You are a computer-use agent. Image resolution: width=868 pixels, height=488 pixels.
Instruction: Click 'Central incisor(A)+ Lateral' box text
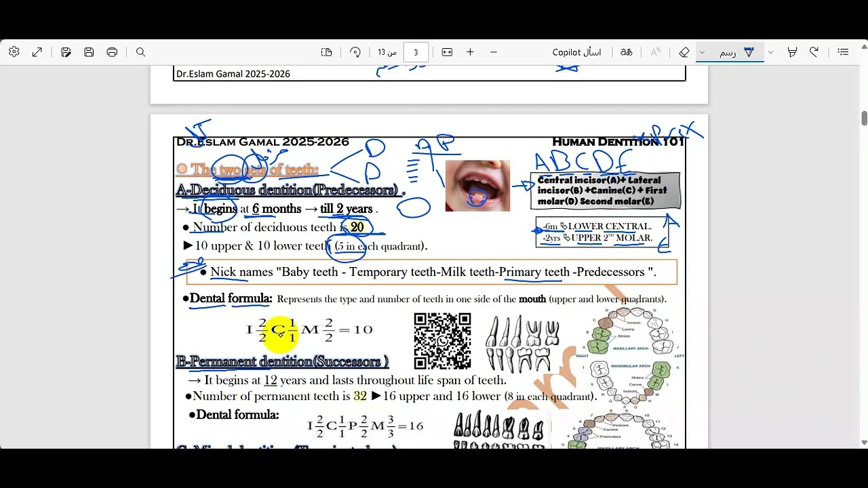(x=599, y=180)
